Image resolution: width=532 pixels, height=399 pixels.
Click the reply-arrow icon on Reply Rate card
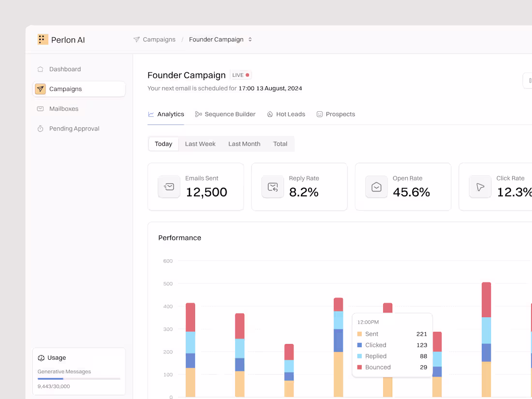point(273,187)
